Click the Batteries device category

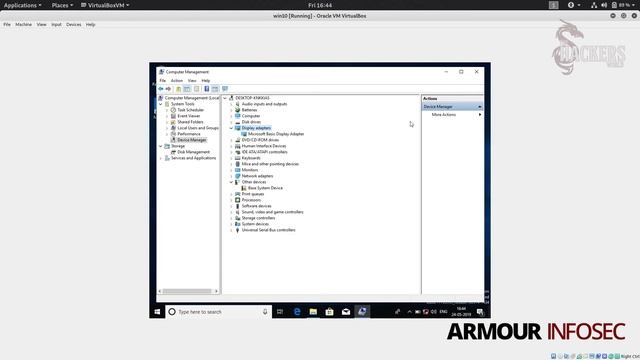click(249, 110)
